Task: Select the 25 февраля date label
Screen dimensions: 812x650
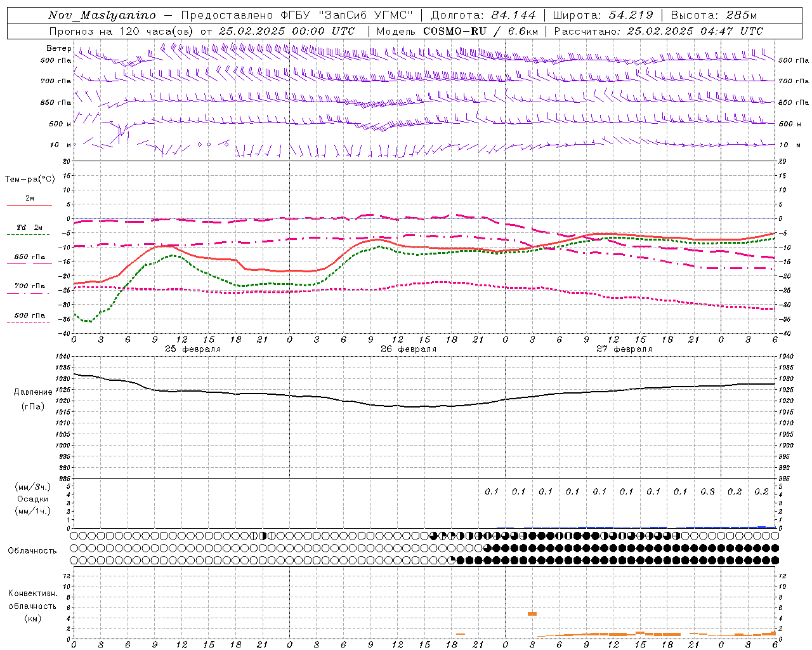Action: pyautogui.click(x=192, y=349)
